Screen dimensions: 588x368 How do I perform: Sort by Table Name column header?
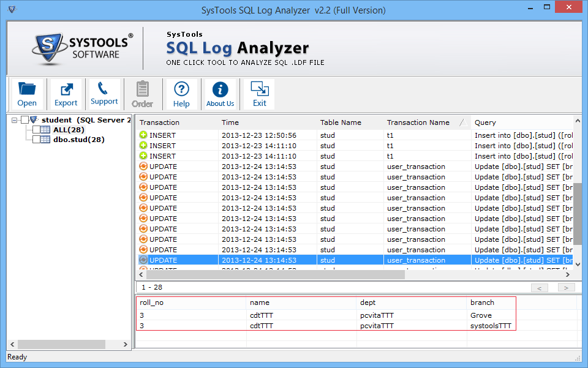point(350,122)
